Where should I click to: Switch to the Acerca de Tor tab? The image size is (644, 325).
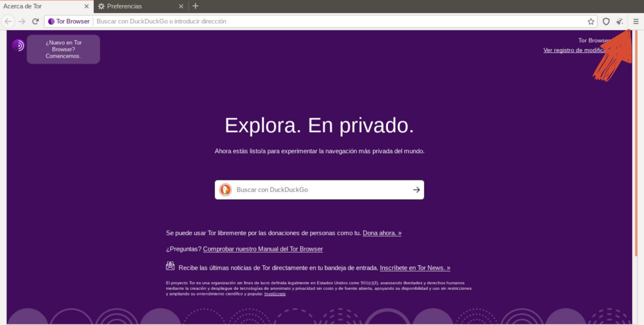[47, 6]
